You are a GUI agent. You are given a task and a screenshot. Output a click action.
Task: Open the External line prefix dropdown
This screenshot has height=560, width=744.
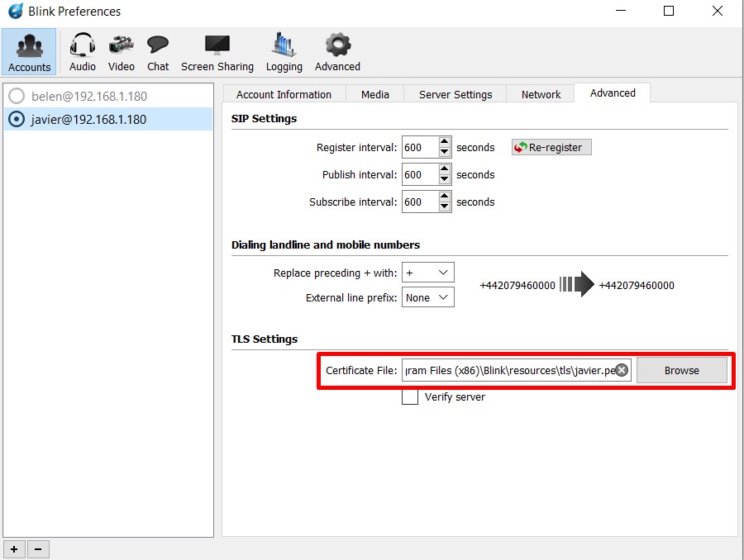tap(428, 297)
